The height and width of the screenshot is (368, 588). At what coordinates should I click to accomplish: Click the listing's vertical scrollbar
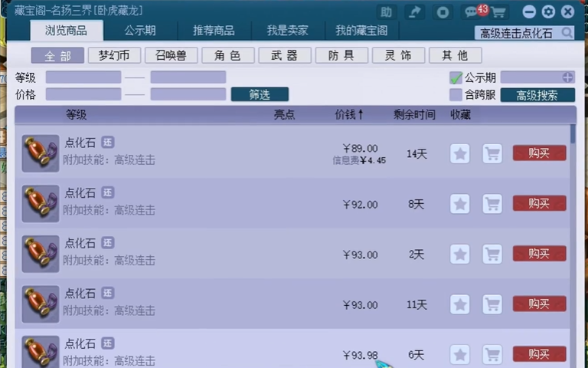pos(573,135)
